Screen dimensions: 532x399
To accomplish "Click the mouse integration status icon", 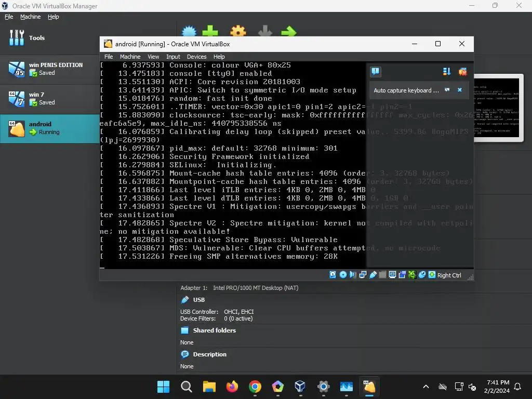I will click(x=422, y=275).
